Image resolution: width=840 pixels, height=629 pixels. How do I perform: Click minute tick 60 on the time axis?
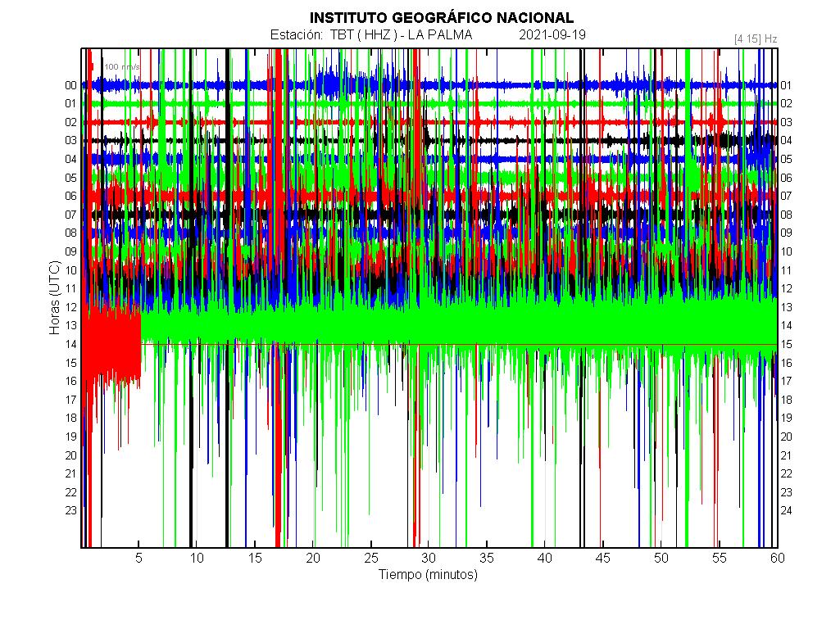pos(778,558)
